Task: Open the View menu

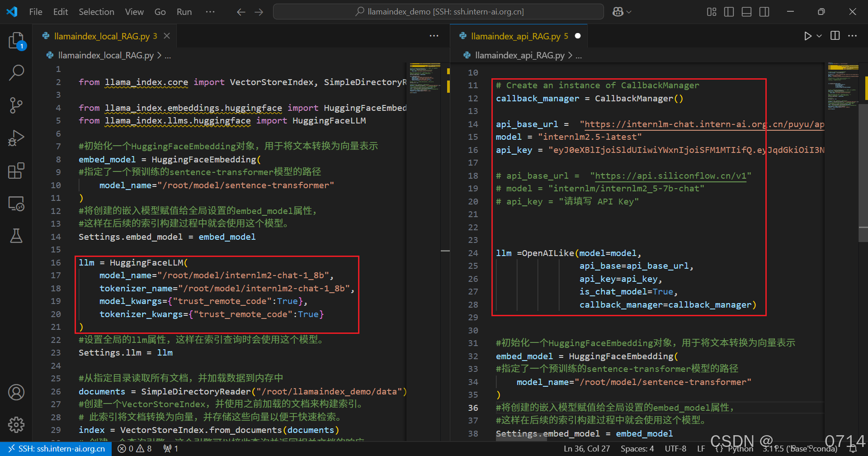Action: tap(134, 12)
